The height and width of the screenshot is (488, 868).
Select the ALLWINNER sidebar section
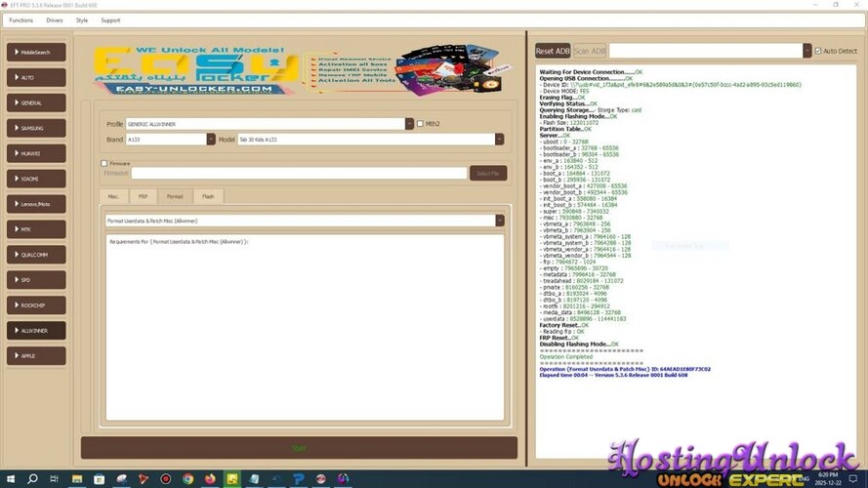[36, 330]
